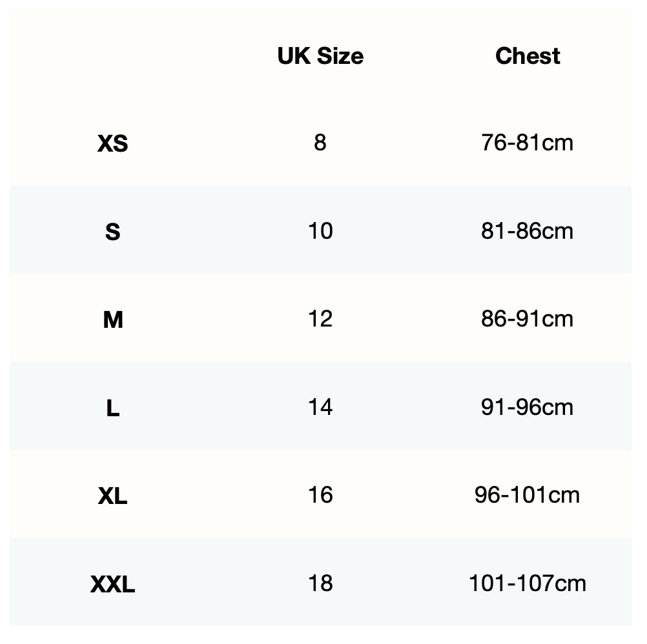
Task: Click the 81-86cm chest measurement
Action: (527, 230)
